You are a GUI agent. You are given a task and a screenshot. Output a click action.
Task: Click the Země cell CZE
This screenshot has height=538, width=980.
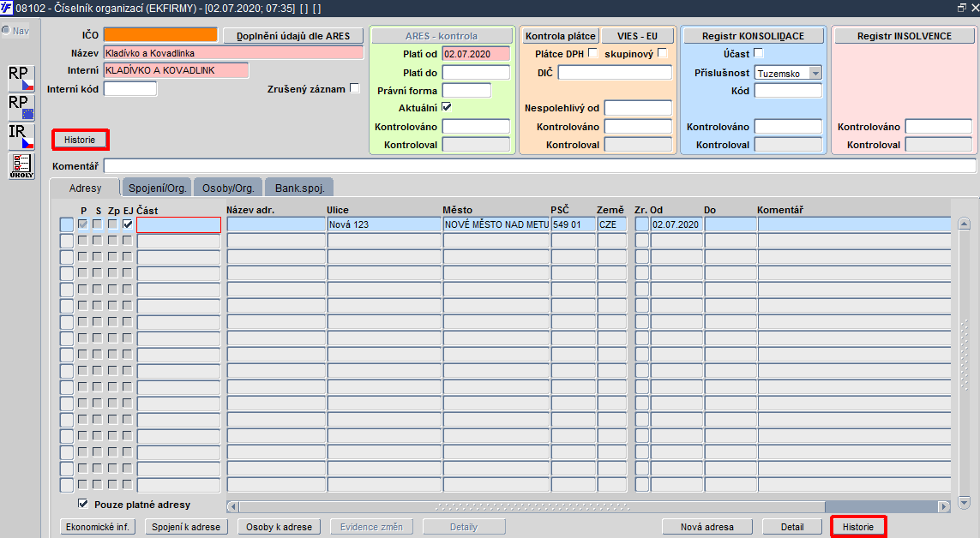click(612, 224)
